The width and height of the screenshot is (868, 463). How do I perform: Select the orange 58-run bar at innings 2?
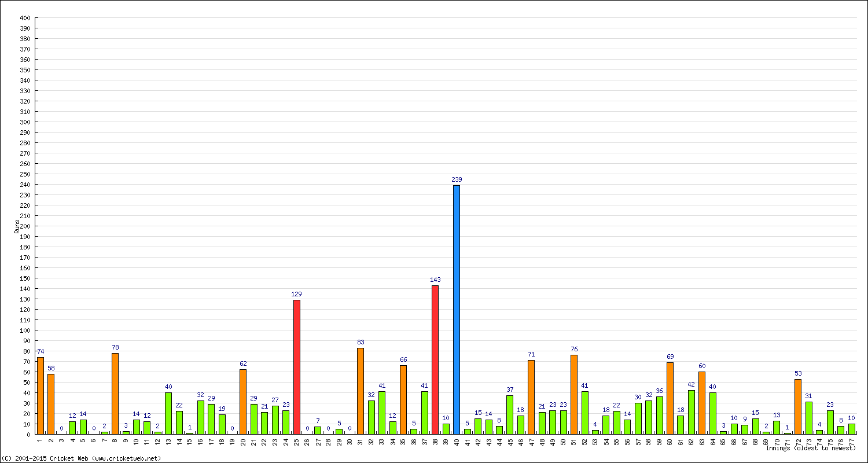(x=51, y=404)
